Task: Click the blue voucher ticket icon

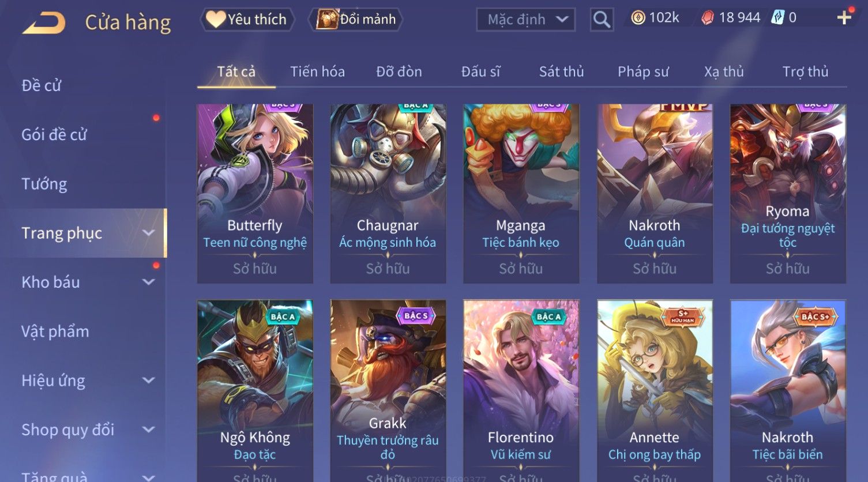Action: point(778,18)
